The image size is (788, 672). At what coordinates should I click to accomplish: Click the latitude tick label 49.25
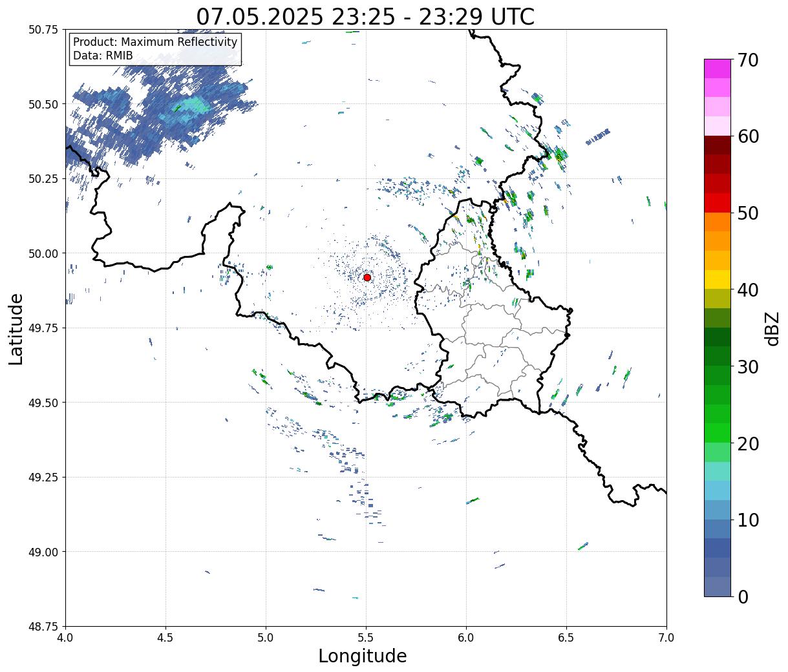click(43, 478)
